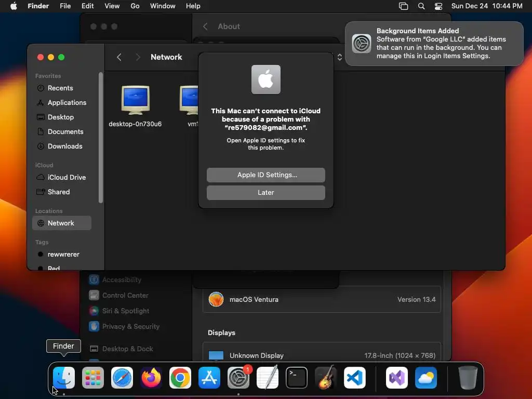Select Desktop in the Finder sidebar
Screen dimensions: 532x399
[62, 117]
